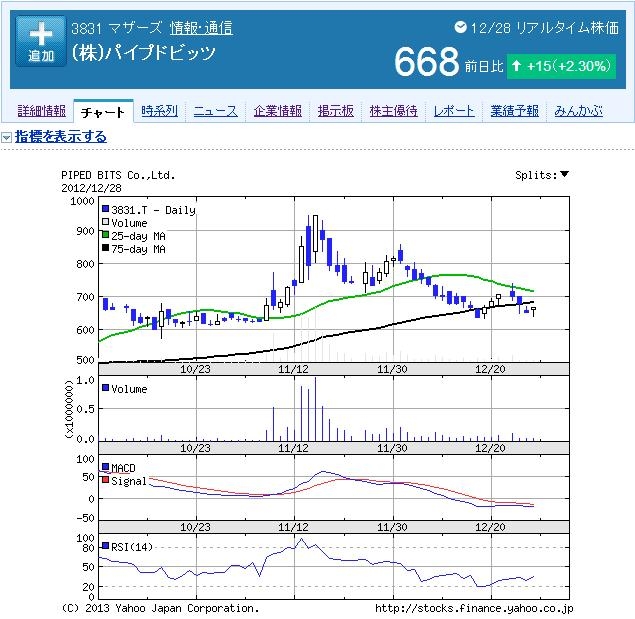Click the realtime clock checkmark icon
The height and width of the screenshot is (619, 635).
tap(460, 27)
